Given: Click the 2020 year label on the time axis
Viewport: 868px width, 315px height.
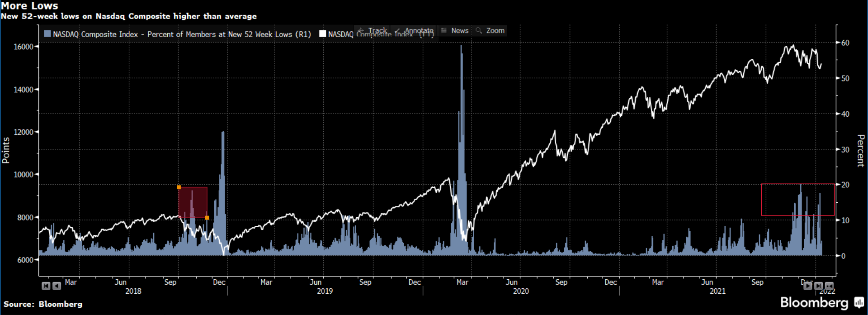Looking at the screenshot, I should pyautogui.click(x=521, y=291).
